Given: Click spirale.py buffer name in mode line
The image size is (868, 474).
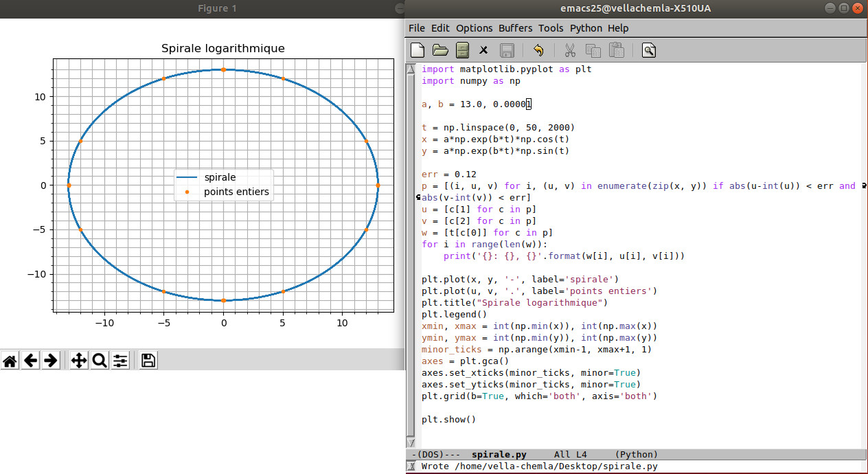Looking at the screenshot, I should (x=499, y=455).
